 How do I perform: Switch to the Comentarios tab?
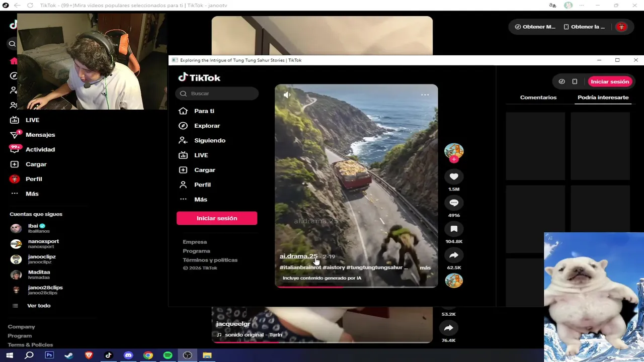click(x=538, y=98)
